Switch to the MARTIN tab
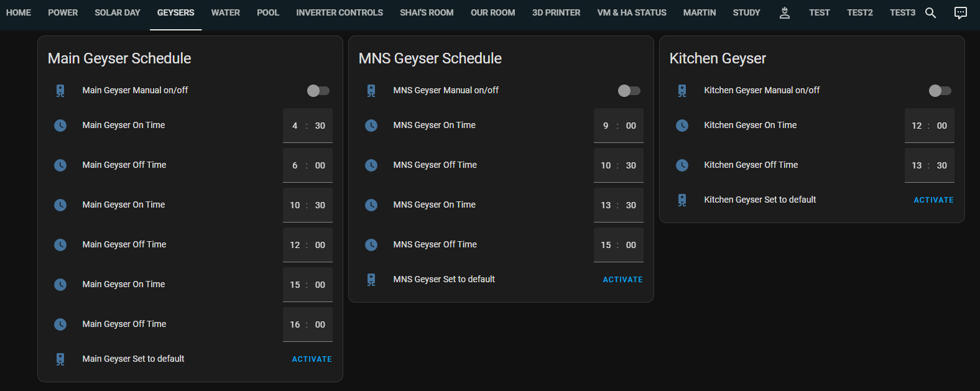Screen dimensions: 980x391 pyautogui.click(x=700, y=12)
